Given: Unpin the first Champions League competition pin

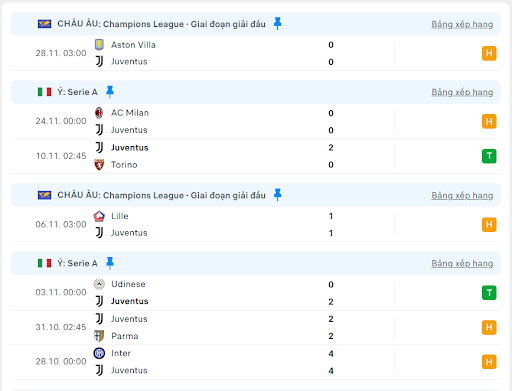Looking at the screenshot, I should pos(277,24).
